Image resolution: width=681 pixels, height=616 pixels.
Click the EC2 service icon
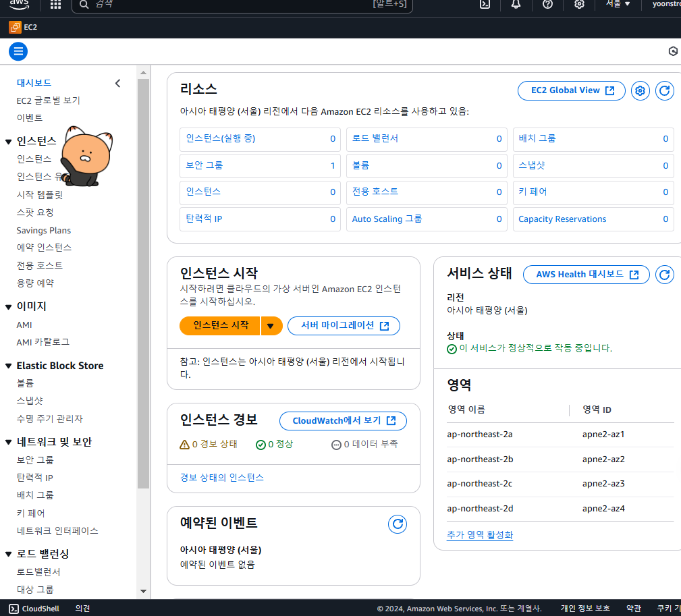(x=15, y=27)
